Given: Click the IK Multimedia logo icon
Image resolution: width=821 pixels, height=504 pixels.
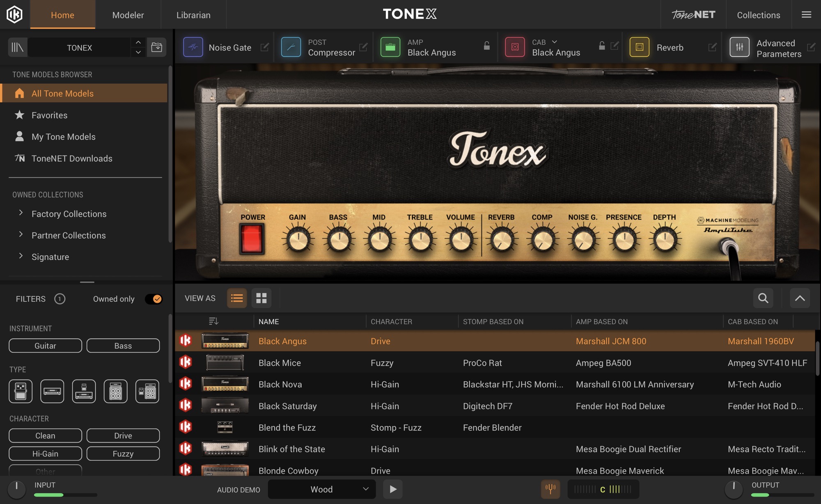Looking at the screenshot, I should click(x=14, y=14).
